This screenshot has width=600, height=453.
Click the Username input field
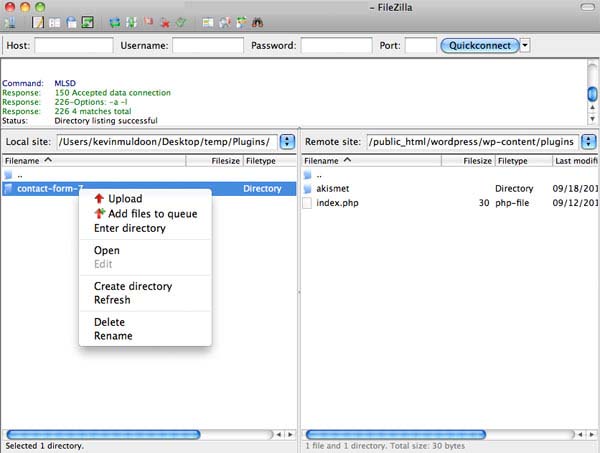208,46
